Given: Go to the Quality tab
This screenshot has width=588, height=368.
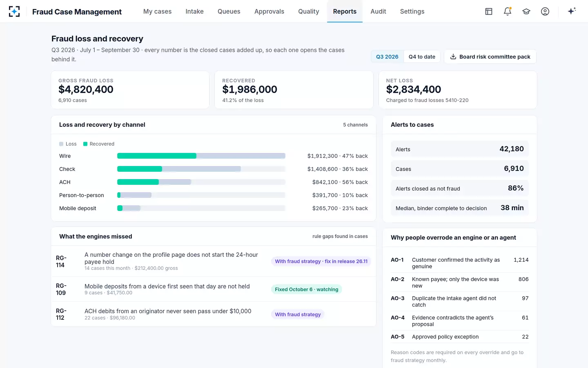Looking at the screenshot, I should (x=308, y=11).
